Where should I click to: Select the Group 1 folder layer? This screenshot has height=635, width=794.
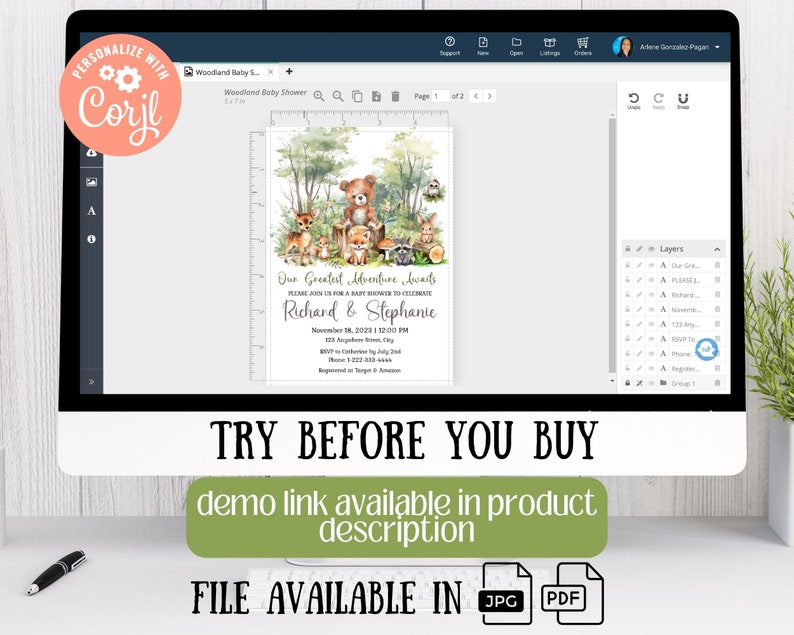[673, 383]
